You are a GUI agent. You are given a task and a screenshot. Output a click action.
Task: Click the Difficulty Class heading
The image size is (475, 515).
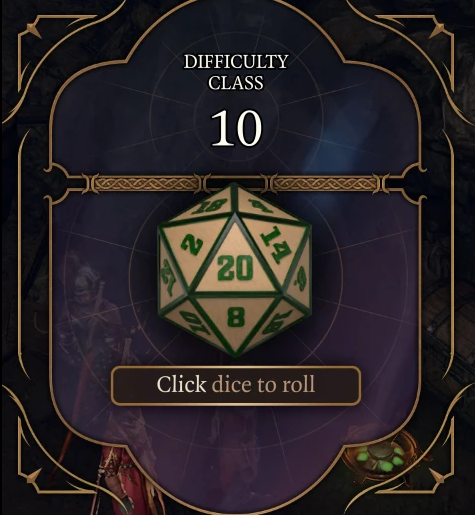tap(236, 72)
